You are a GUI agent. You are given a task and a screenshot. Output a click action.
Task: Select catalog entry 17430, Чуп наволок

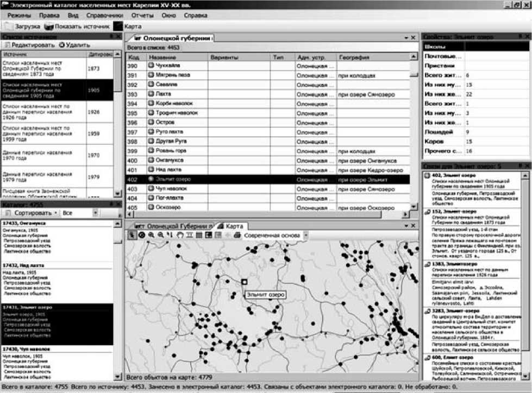point(57,363)
